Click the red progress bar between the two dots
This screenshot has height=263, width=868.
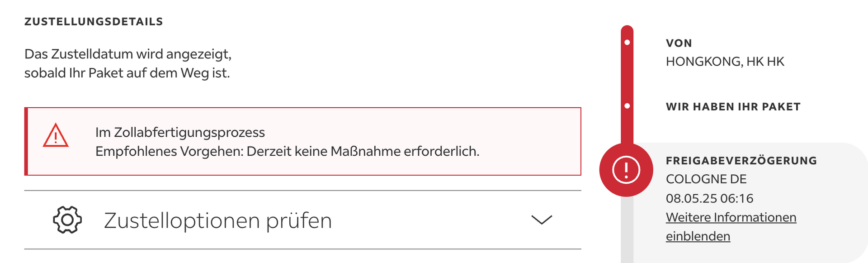pyautogui.click(x=627, y=75)
